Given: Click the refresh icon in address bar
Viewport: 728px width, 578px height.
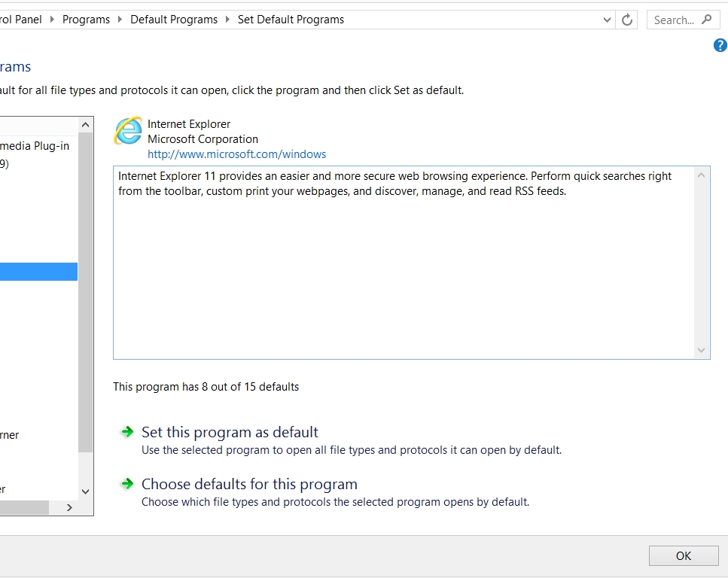Looking at the screenshot, I should (x=627, y=20).
